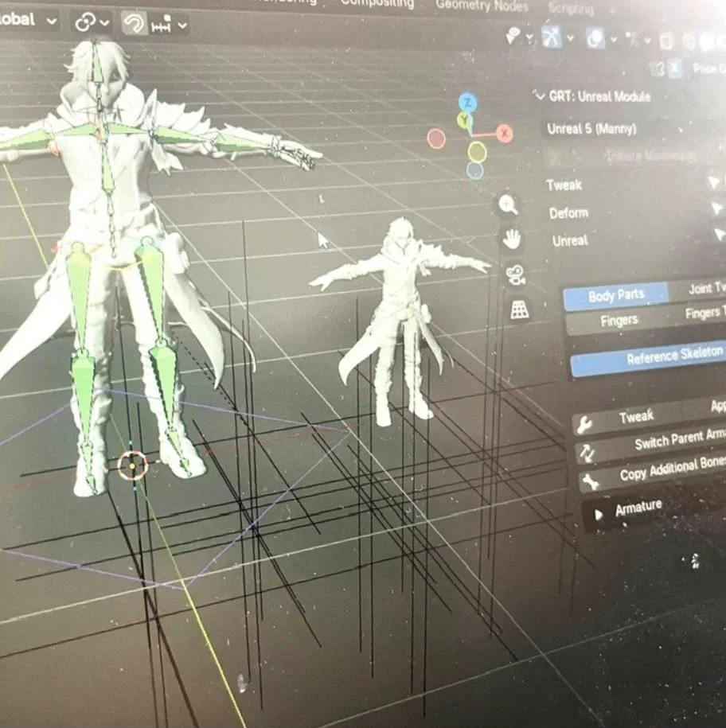Click the green Y axis gizmo ball
This screenshot has height=728, width=726.
[x=463, y=121]
